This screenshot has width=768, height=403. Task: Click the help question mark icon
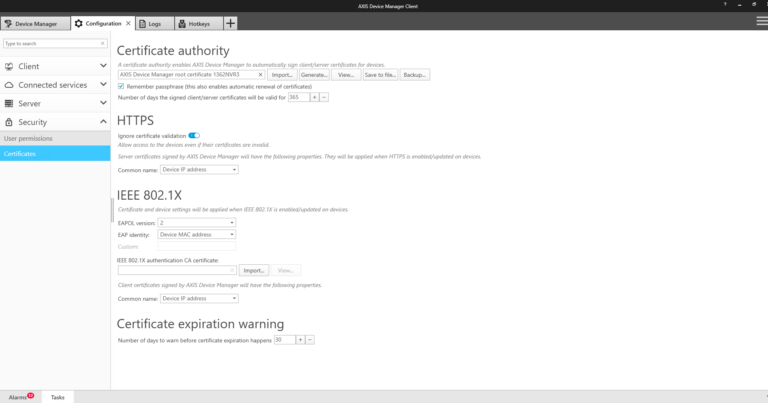coord(725,5)
